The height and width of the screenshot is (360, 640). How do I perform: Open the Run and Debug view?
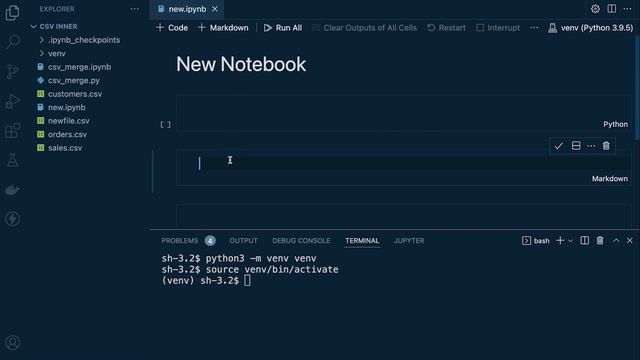point(12,101)
